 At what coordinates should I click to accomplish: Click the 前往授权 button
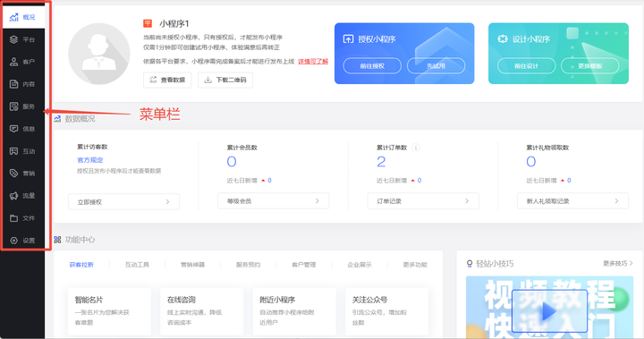point(372,66)
